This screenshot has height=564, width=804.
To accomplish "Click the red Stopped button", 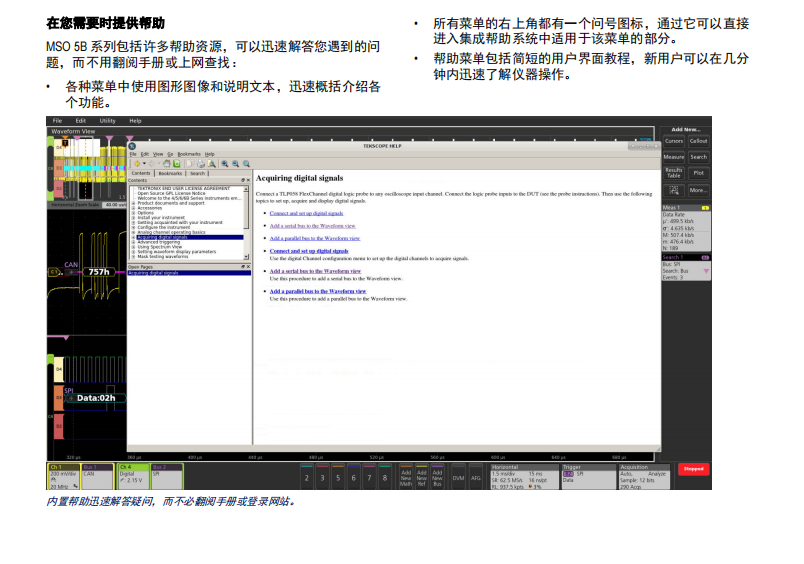I will 694,469.
